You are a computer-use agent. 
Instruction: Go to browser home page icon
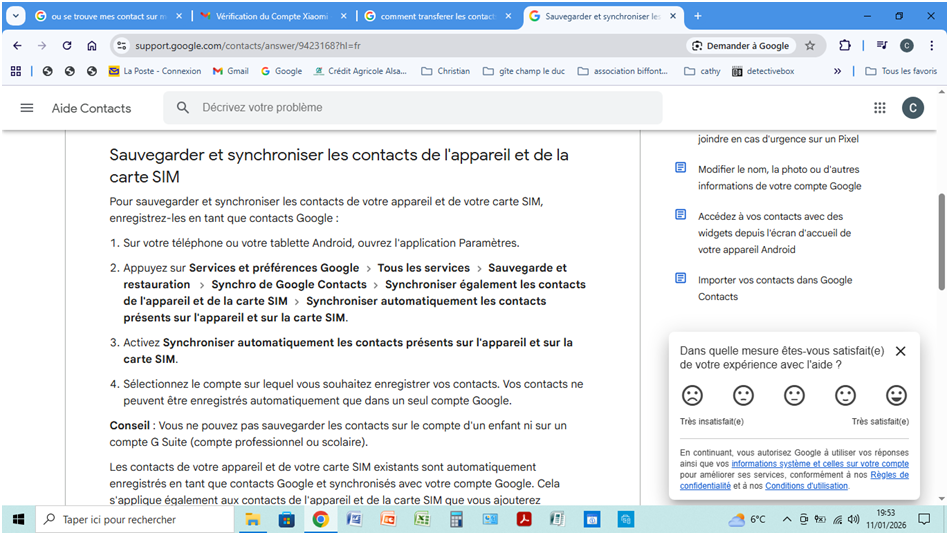92,45
